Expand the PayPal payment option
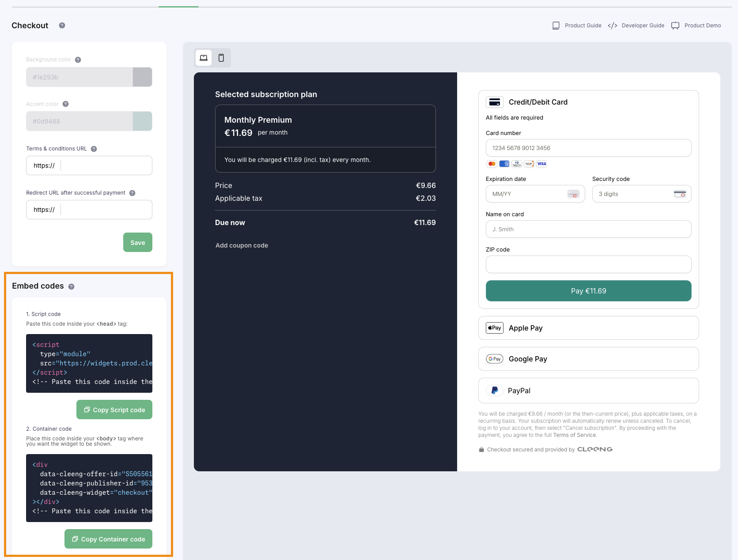 coord(589,391)
